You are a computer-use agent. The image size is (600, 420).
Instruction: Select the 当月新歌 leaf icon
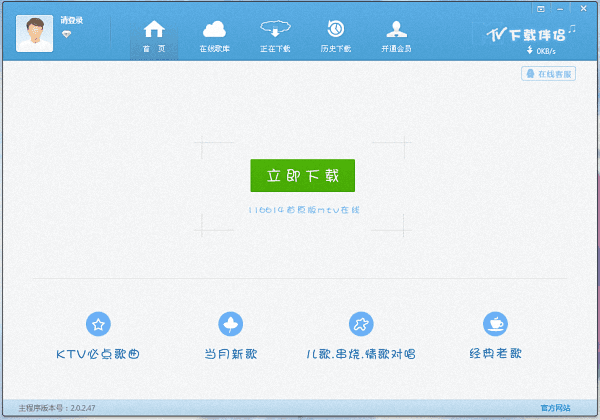click(x=231, y=323)
